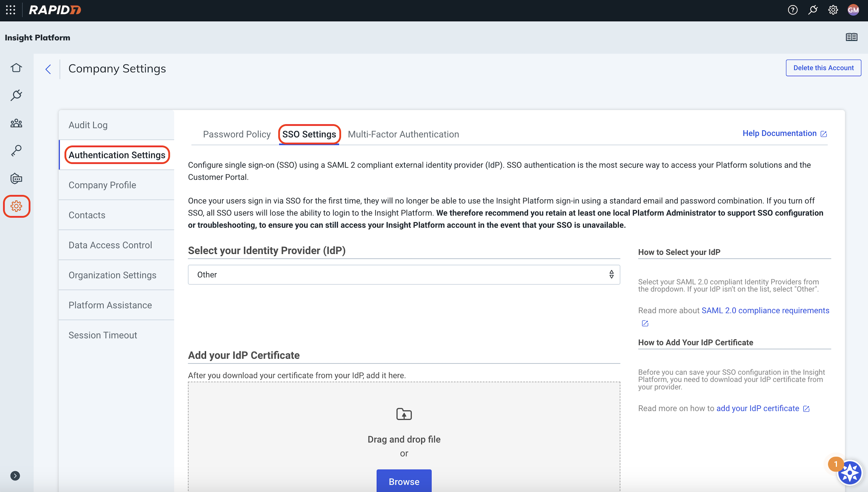Open the user management people icon
Image resolution: width=868 pixels, height=492 pixels.
click(x=16, y=123)
